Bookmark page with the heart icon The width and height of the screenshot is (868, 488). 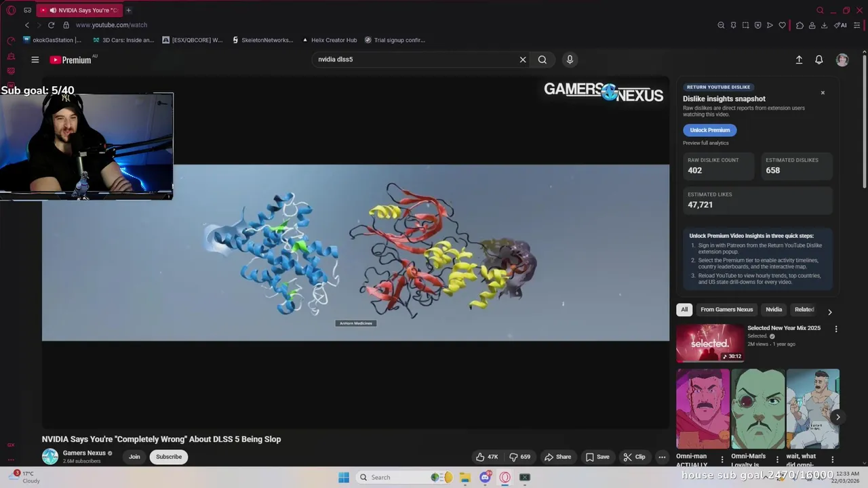(782, 25)
